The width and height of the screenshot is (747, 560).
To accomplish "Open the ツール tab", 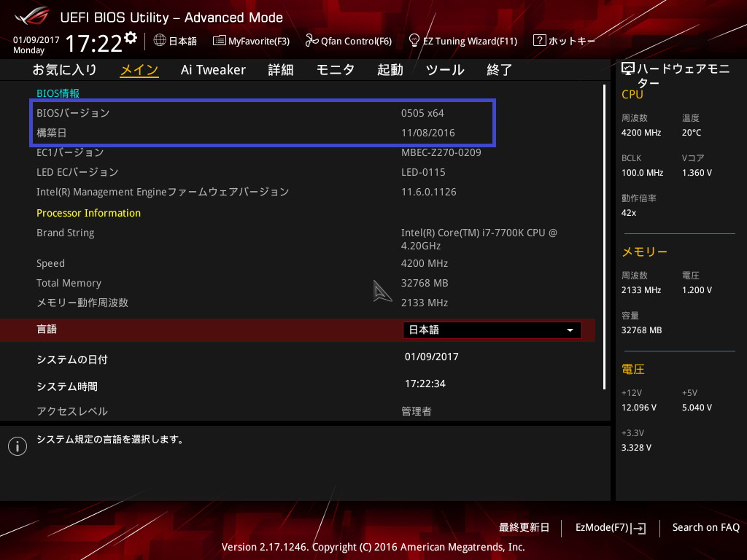I will coord(445,70).
